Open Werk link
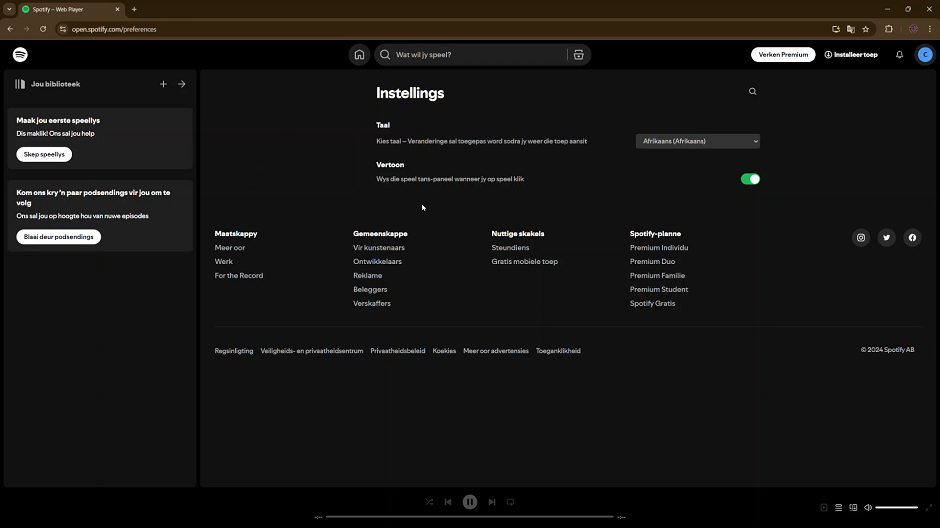940x528 pixels. tap(224, 261)
